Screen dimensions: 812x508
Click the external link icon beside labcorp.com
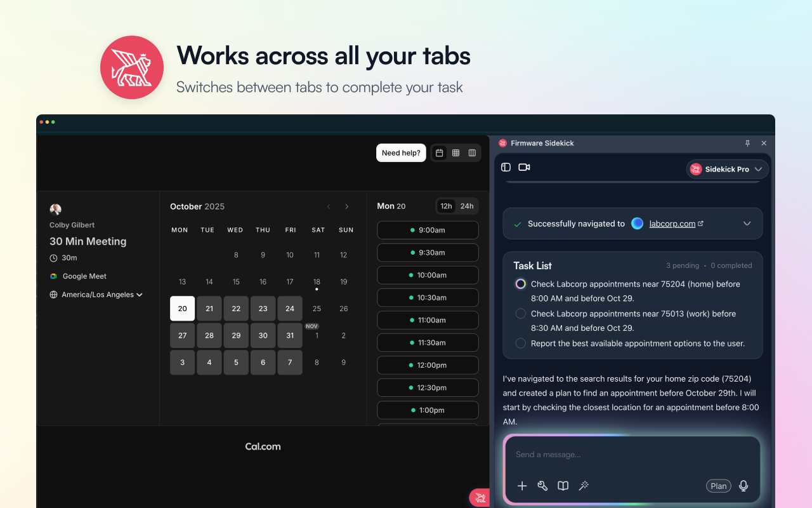[x=700, y=224]
